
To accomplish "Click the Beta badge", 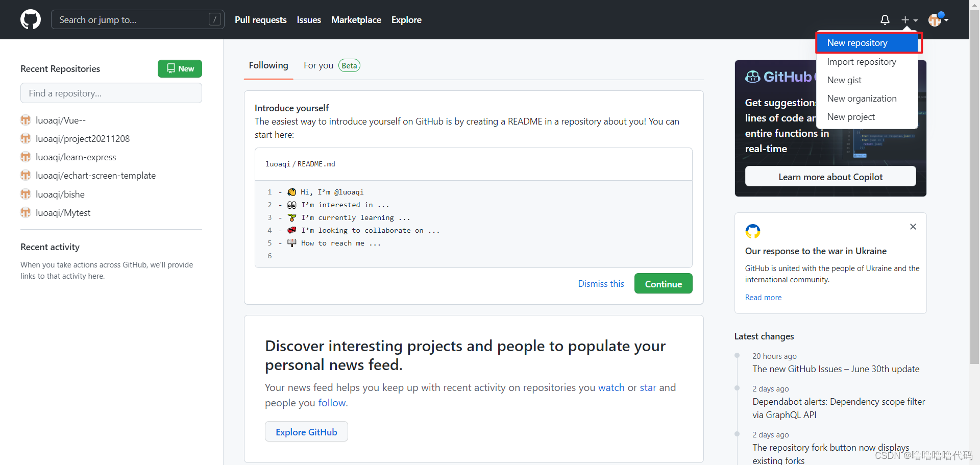I will tap(349, 65).
